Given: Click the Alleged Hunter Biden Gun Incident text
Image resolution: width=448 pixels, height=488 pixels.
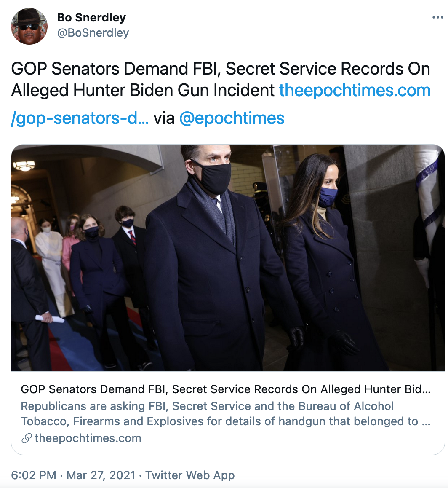Looking at the screenshot, I should click(143, 90).
